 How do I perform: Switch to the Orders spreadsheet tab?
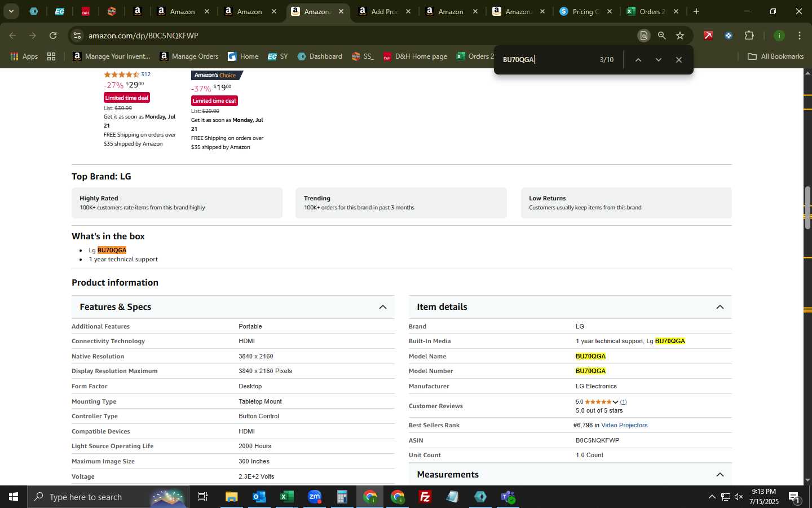(x=652, y=11)
